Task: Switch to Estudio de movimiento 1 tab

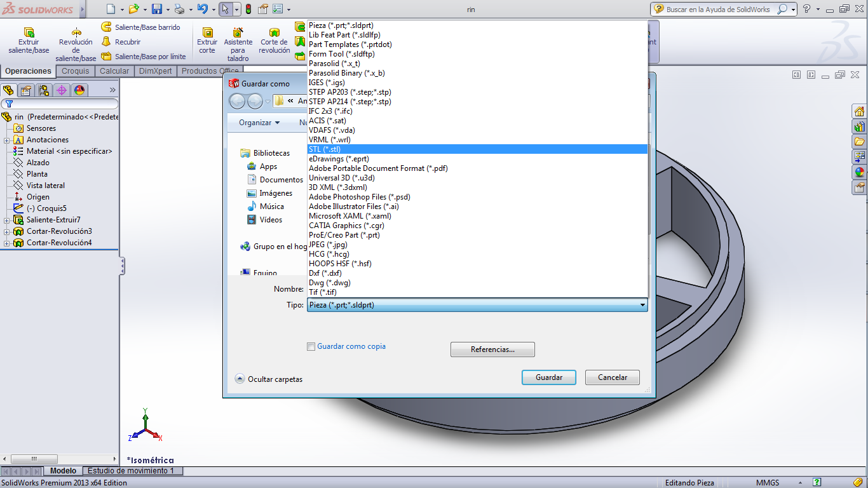Action: (130, 471)
